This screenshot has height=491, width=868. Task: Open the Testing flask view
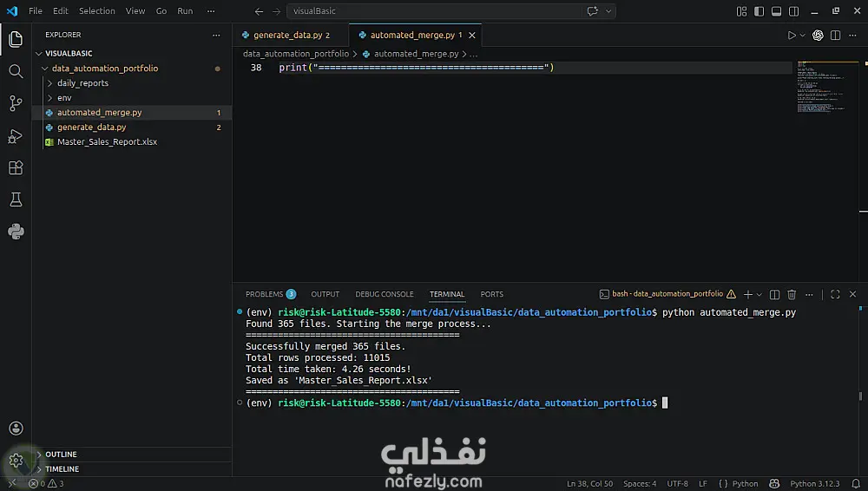pos(16,200)
